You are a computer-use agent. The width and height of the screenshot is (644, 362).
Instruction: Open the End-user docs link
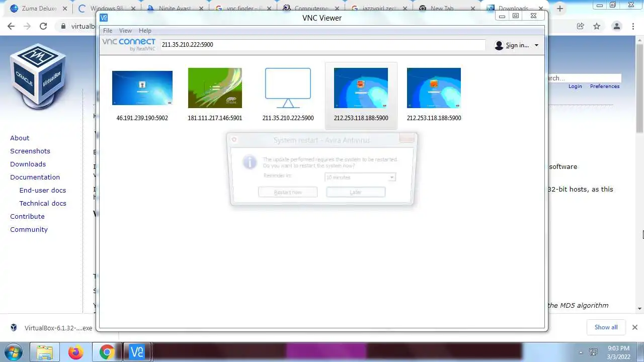[x=43, y=190]
